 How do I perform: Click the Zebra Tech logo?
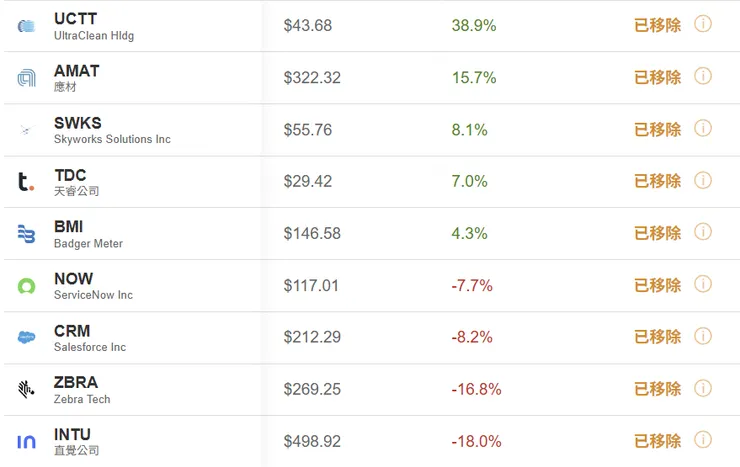[26, 389]
